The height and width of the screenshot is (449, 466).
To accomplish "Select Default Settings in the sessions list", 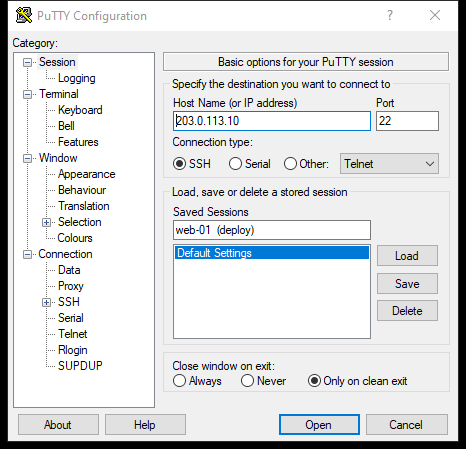I will 272,253.
